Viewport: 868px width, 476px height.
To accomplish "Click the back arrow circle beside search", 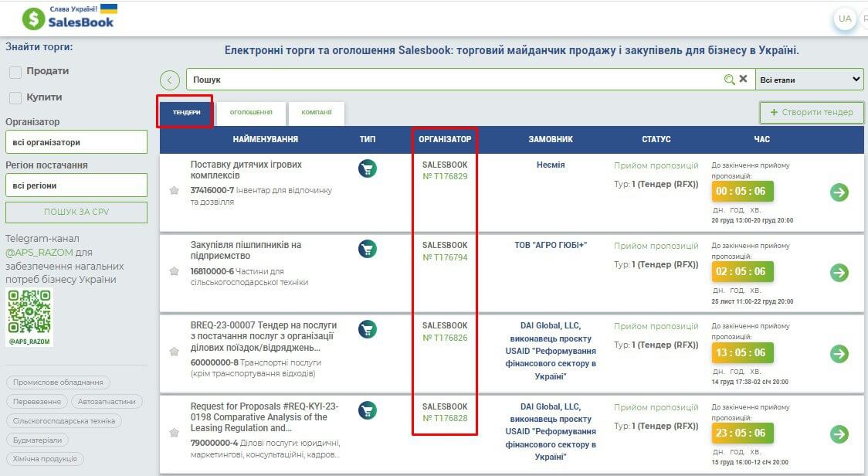I will point(170,80).
